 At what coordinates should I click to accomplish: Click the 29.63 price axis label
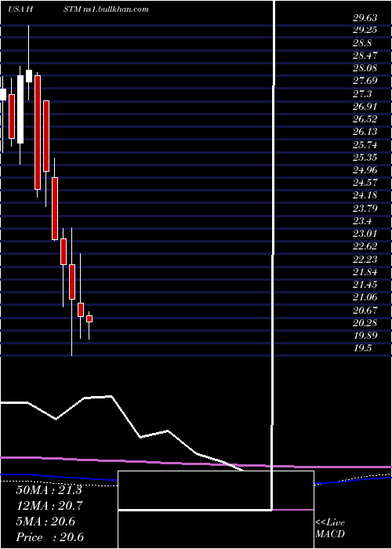tap(365, 17)
